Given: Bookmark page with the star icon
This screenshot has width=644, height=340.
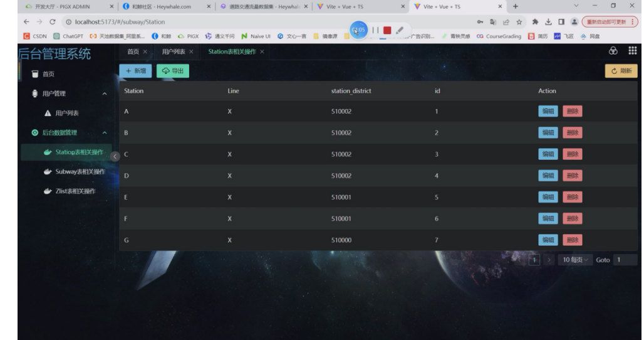Looking at the screenshot, I should [519, 22].
